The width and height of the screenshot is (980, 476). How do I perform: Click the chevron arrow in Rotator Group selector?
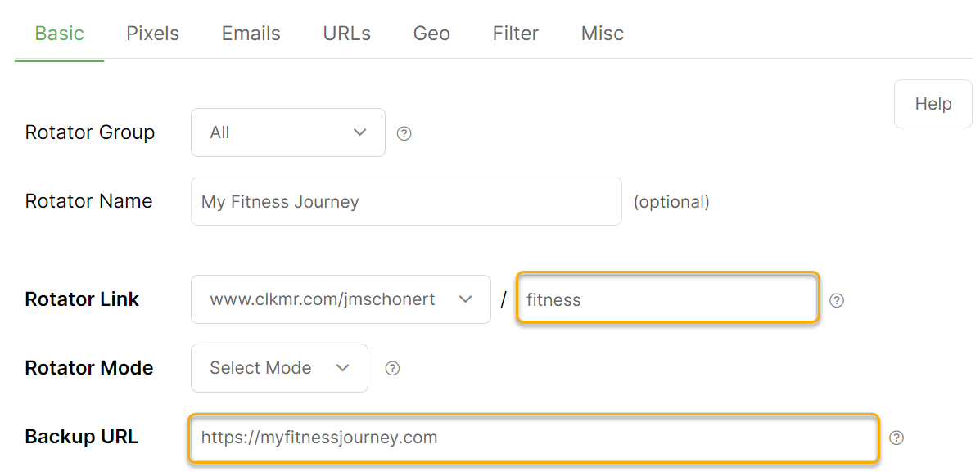[359, 132]
